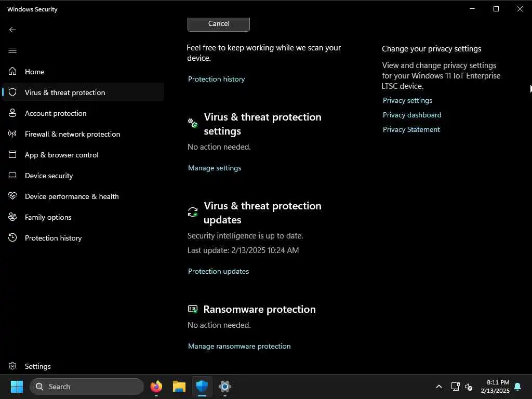Image resolution: width=532 pixels, height=399 pixels.
Task: Click the Family options people icon
Action: [12, 217]
